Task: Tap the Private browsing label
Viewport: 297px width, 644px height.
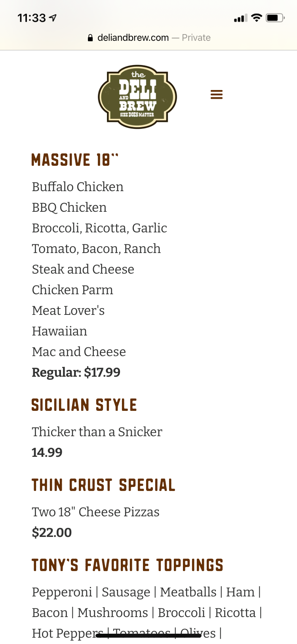Action: click(x=196, y=38)
